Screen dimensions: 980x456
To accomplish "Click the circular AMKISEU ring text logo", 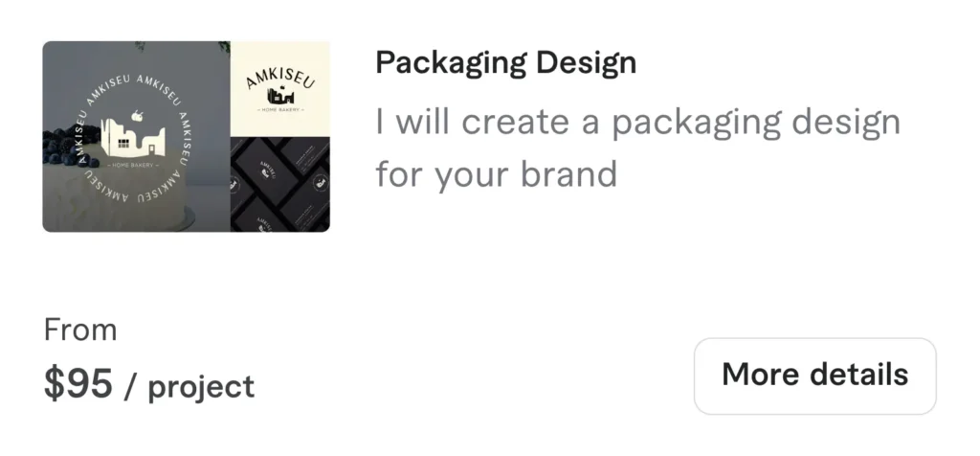I will click(133, 138).
